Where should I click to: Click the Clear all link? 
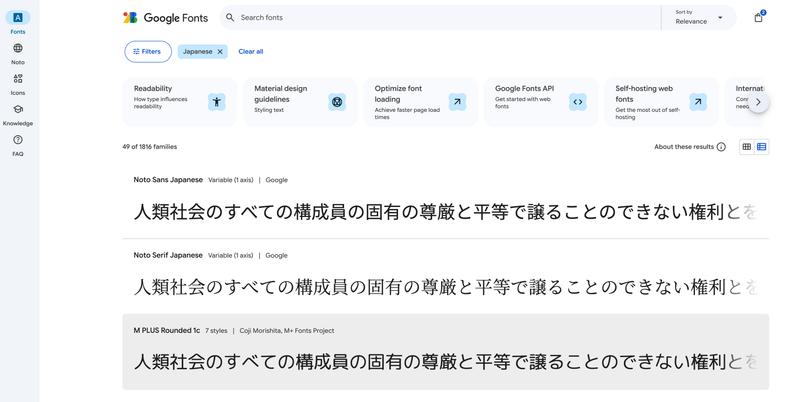[251, 52]
